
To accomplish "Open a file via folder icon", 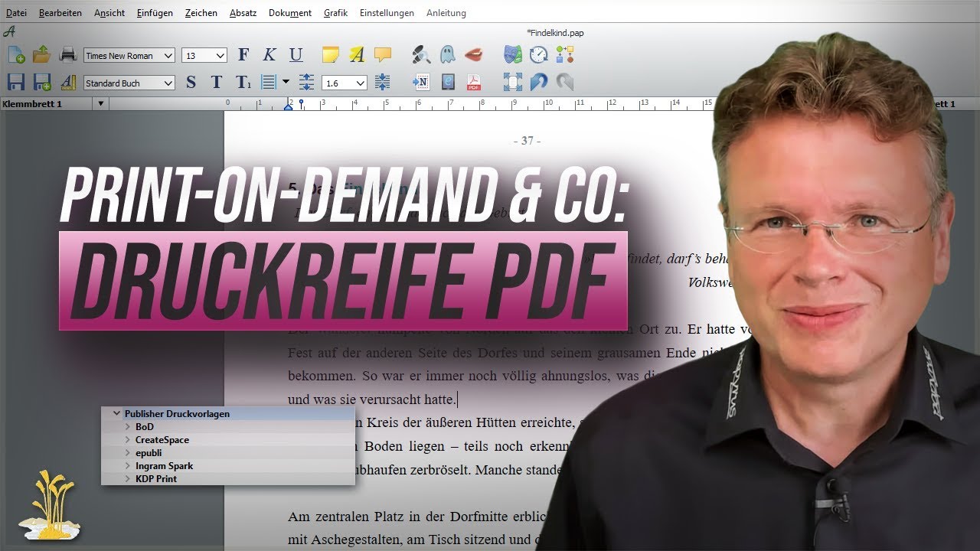I will [41, 55].
